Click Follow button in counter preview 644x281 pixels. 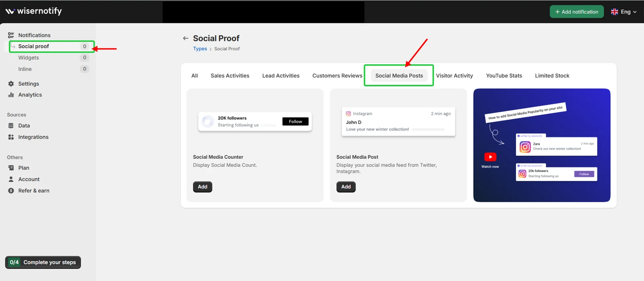pos(295,121)
